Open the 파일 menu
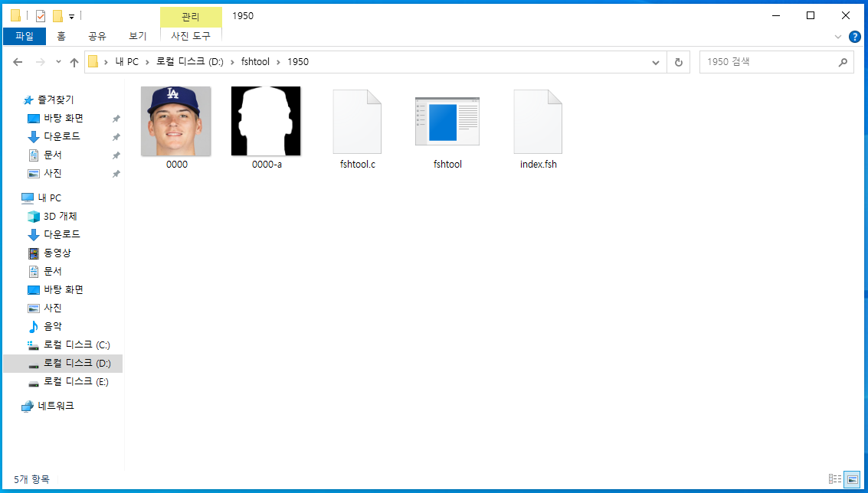The width and height of the screenshot is (868, 493). coord(25,36)
